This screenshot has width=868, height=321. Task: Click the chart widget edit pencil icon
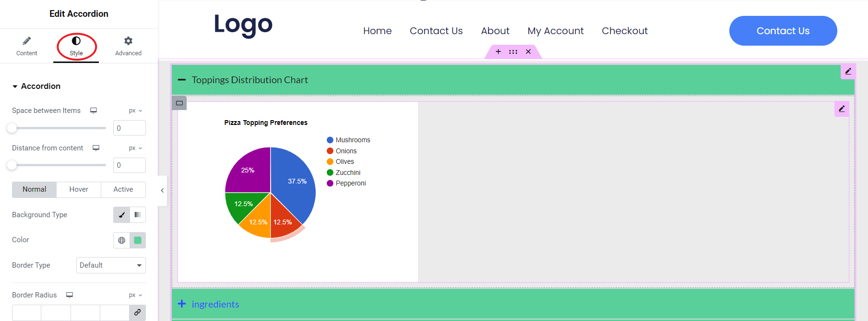[x=842, y=109]
